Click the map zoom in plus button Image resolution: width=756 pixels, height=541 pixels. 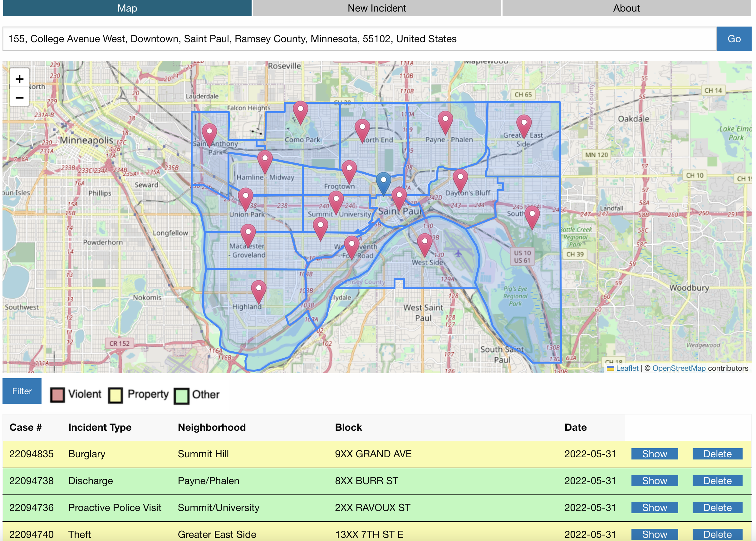coord(19,79)
